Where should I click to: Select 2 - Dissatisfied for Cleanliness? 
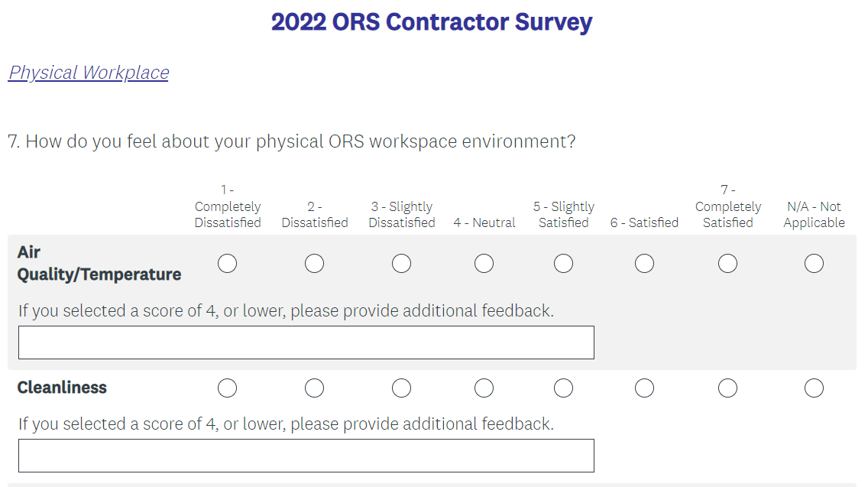[x=314, y=388]
